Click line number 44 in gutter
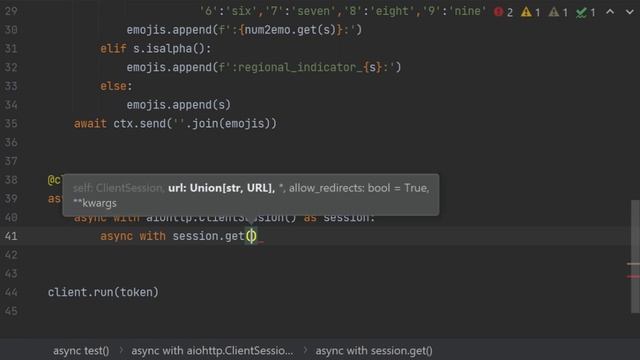Image resolution: width=640 pixels, height=360 pixels. (x=11, y=292)
